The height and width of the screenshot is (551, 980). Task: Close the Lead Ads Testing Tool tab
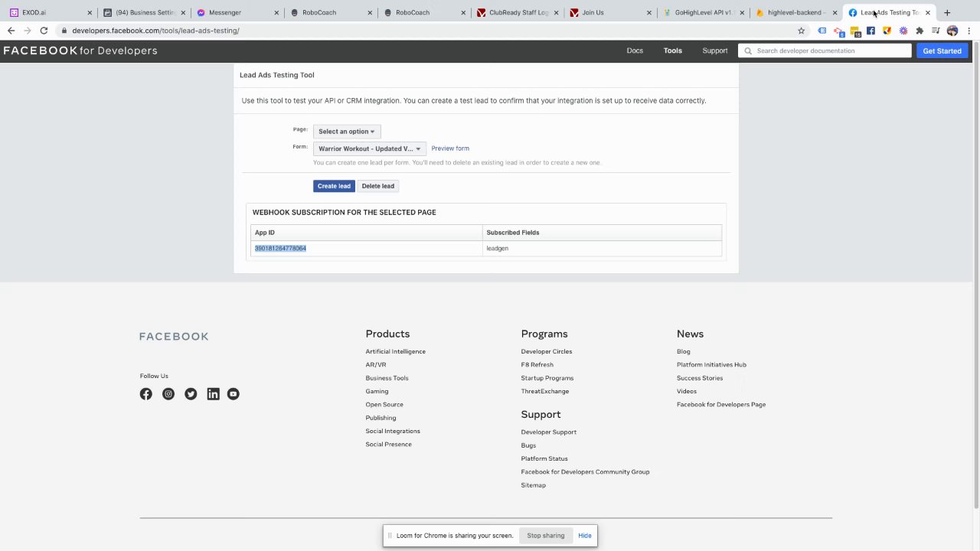coord(928,12)
